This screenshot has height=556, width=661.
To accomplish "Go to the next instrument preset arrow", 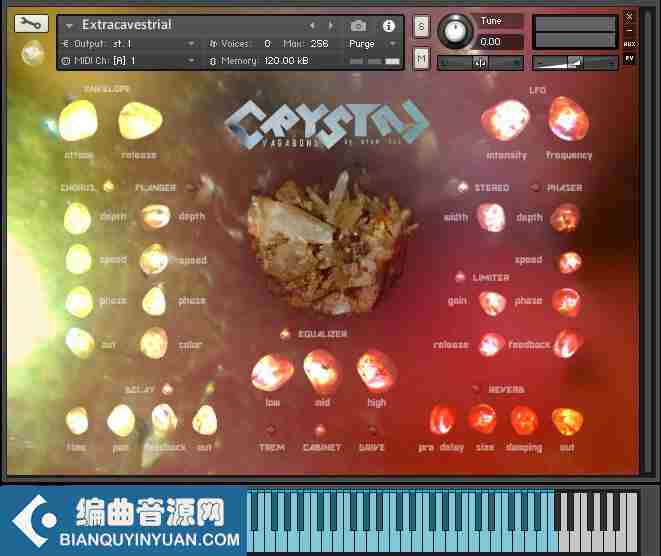I will click(331, 26).
